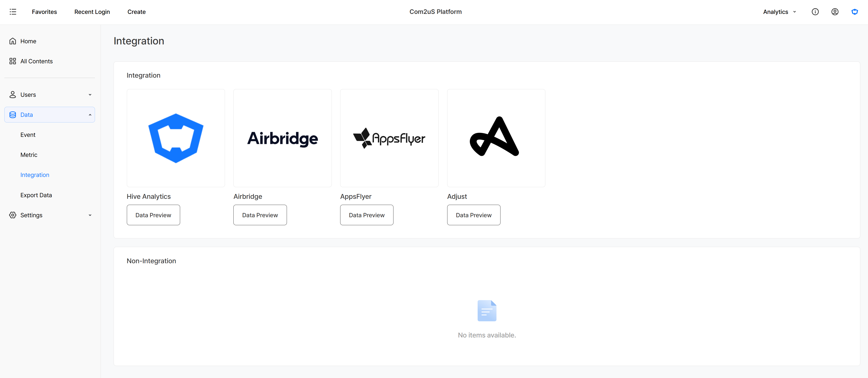Select the Adjust logo card

[x=496, y=138]
